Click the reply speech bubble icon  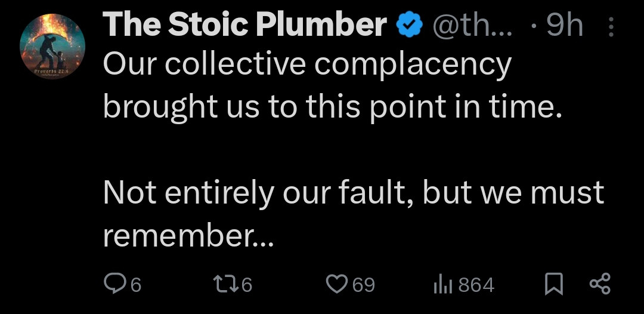113,285
